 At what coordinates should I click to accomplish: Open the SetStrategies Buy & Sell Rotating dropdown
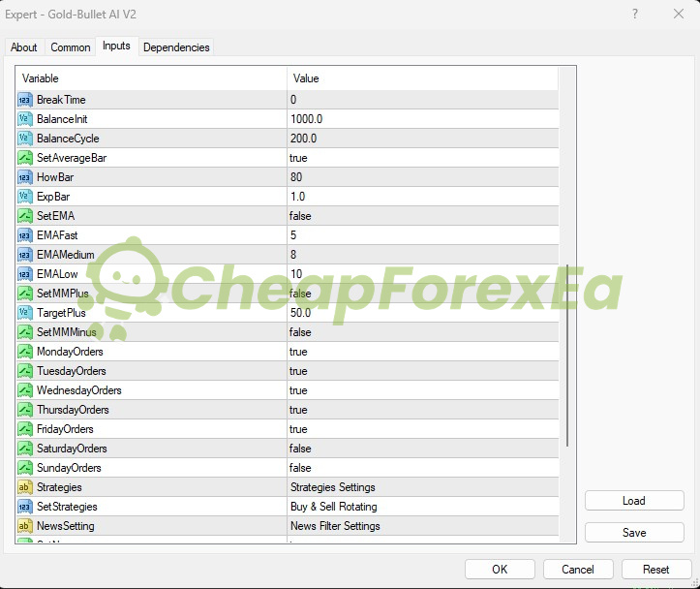coord(423,507)
